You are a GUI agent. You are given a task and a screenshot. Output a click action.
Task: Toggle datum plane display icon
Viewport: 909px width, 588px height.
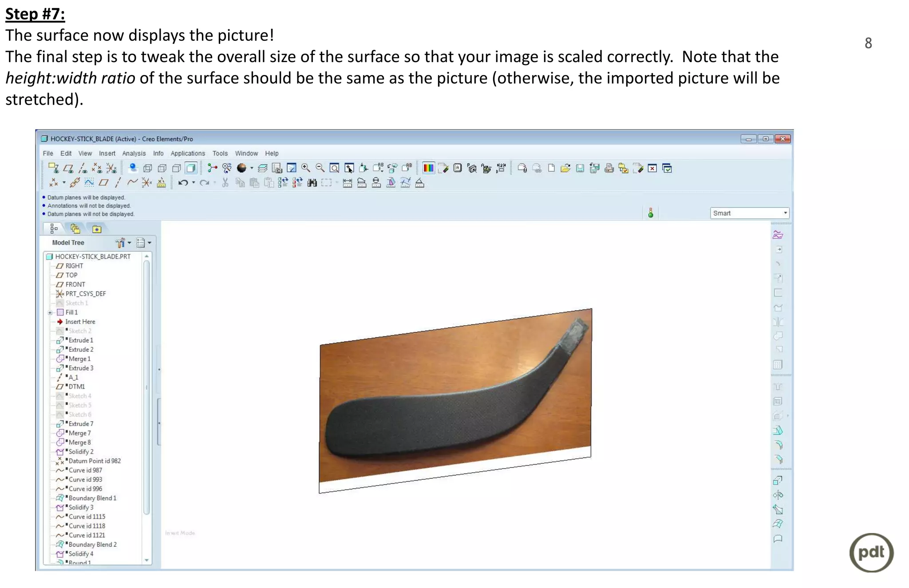(68, 168)
